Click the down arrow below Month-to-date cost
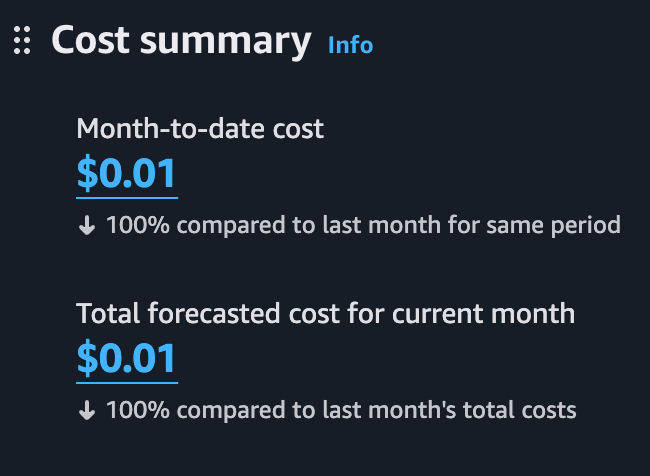This screenshot has height=476, width=650. coord(87,225)
